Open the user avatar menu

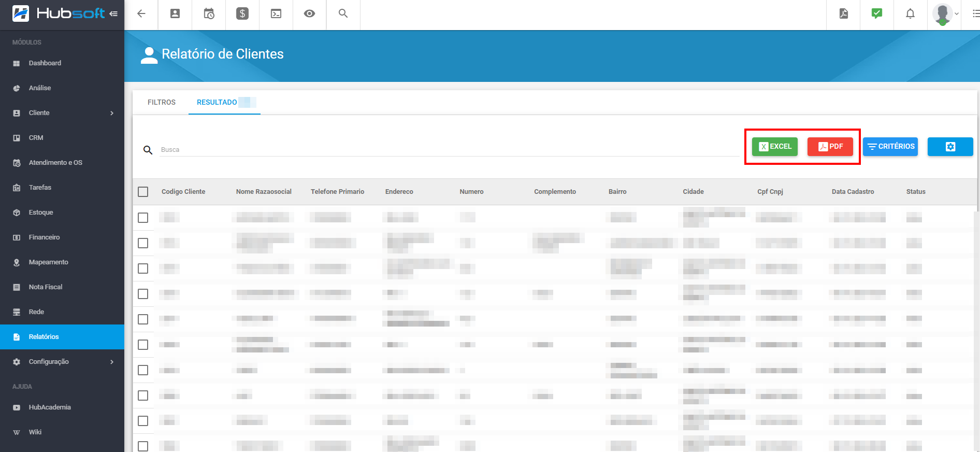tap(945, 14)
